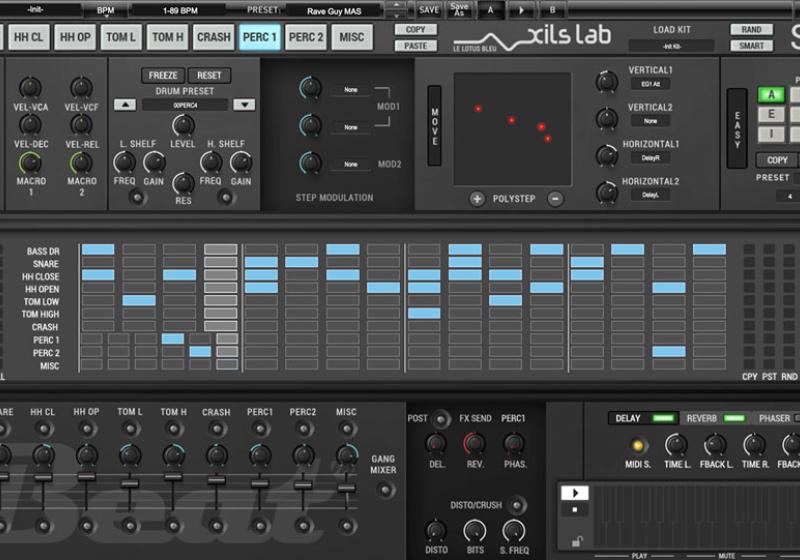
Task: Stop playback with the square button
Action: coord(575,510)
